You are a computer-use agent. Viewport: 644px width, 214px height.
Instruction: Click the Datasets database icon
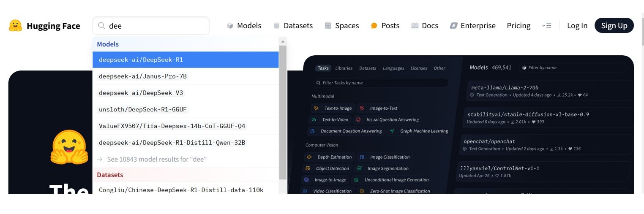(x=277, y=26)
